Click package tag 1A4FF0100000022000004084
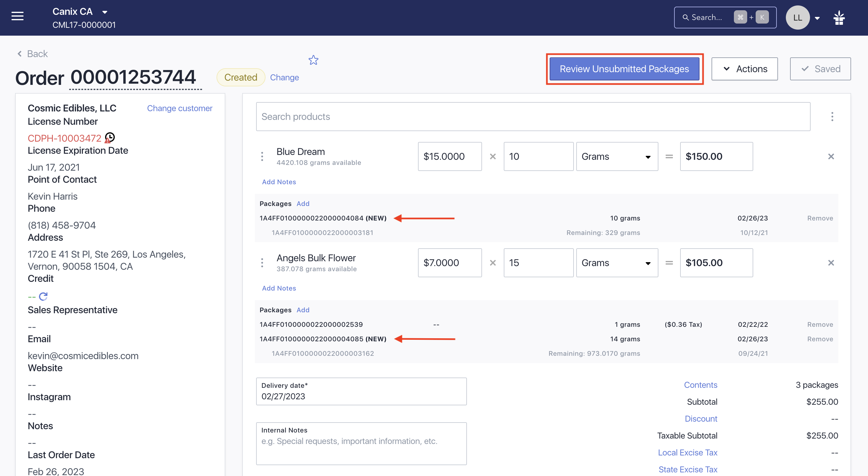Image resolution: width=868 pixels, height=476 pixels. coord(311,218)
